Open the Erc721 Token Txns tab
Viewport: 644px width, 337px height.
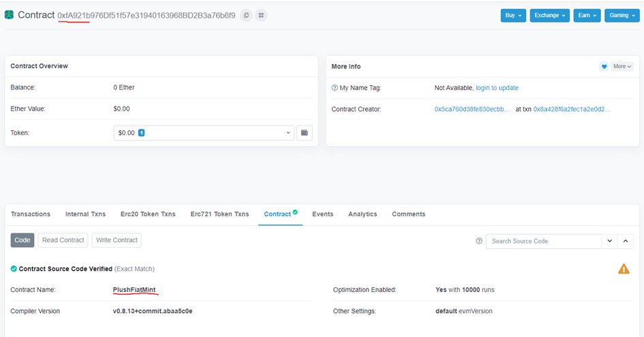click(219, 214)
